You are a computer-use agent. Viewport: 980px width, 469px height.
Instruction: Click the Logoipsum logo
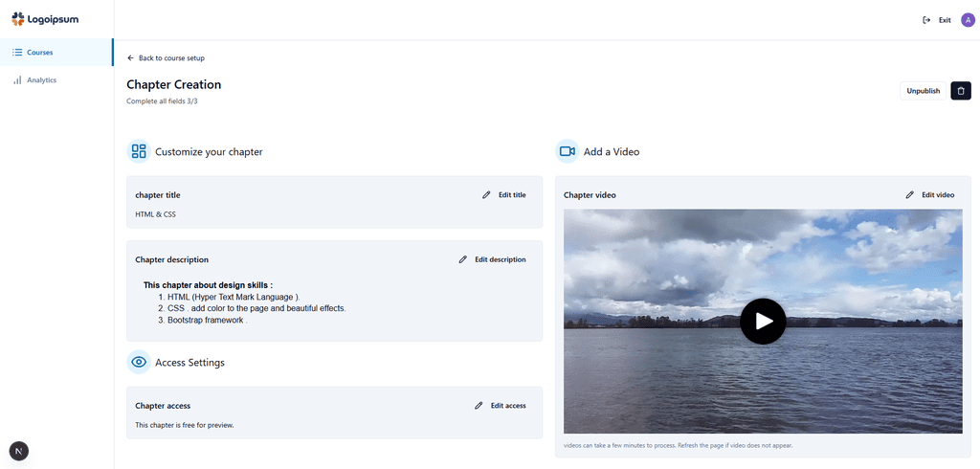click(45, 19)
